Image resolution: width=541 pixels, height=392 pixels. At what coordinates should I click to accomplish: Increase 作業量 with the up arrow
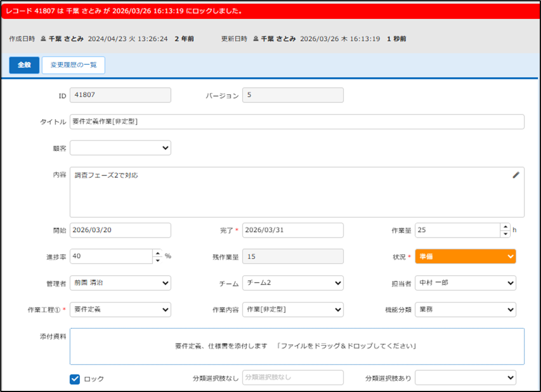[505, 227]
